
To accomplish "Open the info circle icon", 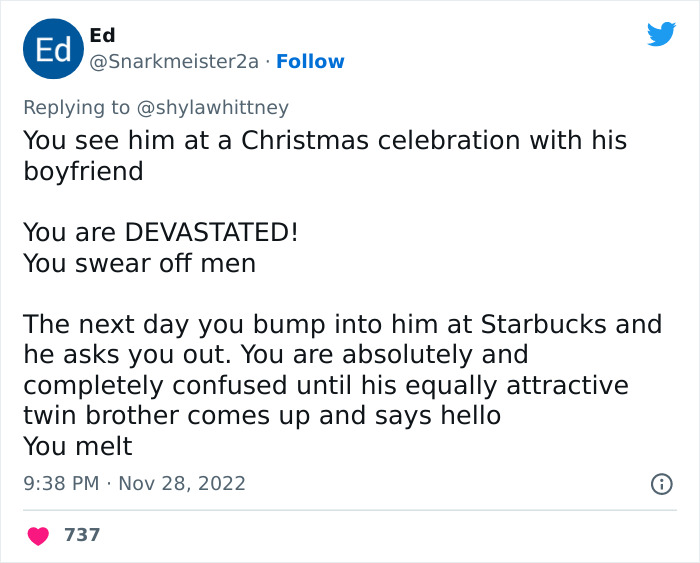I will 661,484.
